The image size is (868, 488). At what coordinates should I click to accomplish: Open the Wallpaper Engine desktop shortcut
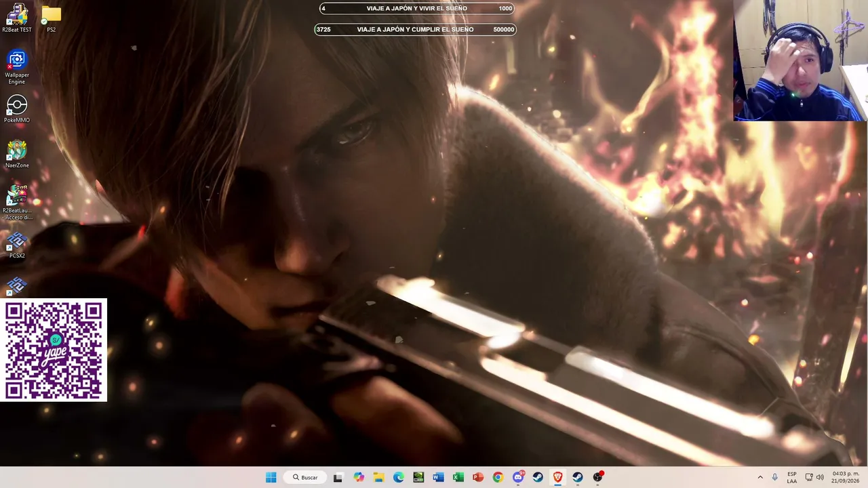point(17,67)
